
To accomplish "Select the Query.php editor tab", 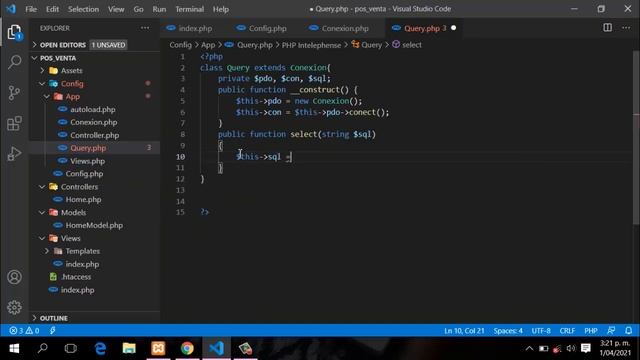I will coord(422,28).
